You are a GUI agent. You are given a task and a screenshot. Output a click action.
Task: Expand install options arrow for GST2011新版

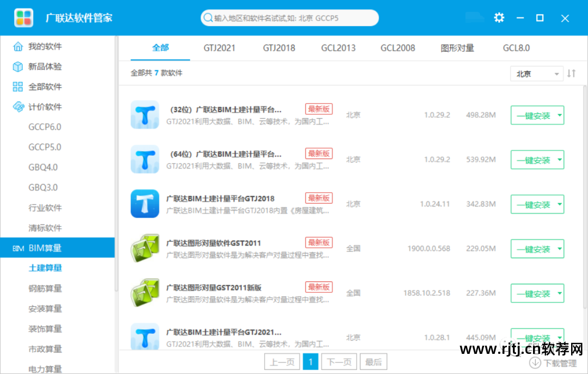tap(560, 293)
